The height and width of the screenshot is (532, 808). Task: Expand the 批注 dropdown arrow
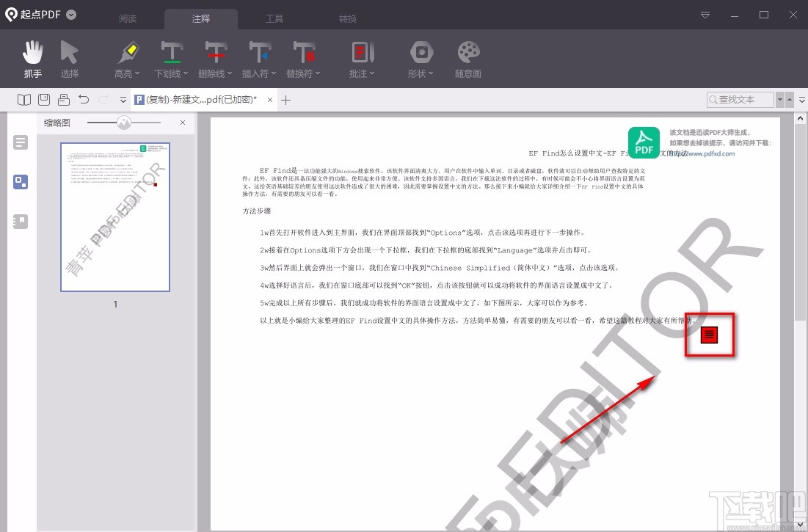coord(371,73)
